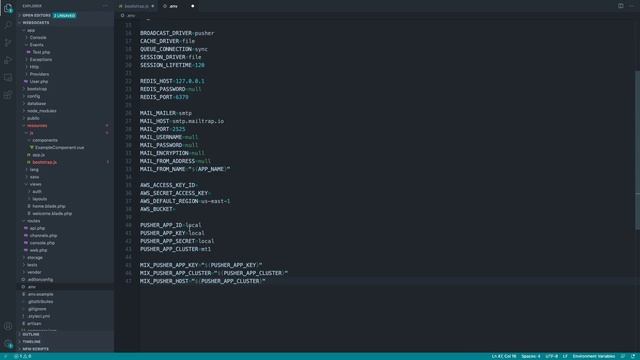Screen dimensions: 640x360
Task: Open ExampleComponent.vue file
Action: pyautogui.click(x=64, y=148)
